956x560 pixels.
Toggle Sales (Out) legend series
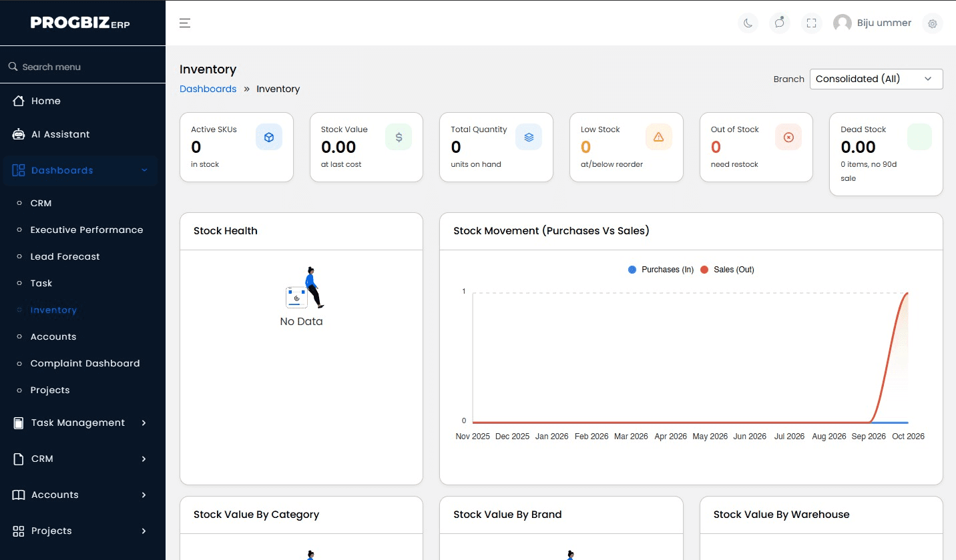pos(727,270)
